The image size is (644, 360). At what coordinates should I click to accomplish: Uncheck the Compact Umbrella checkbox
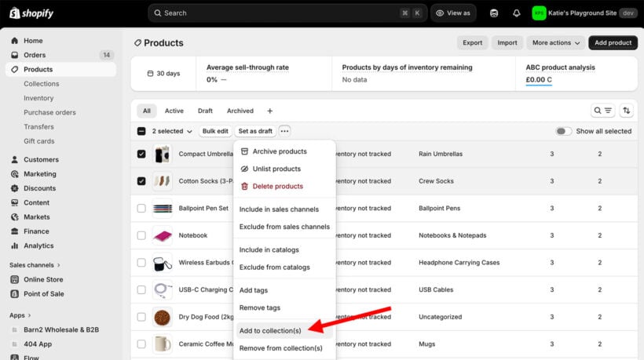tap(141, 154)
